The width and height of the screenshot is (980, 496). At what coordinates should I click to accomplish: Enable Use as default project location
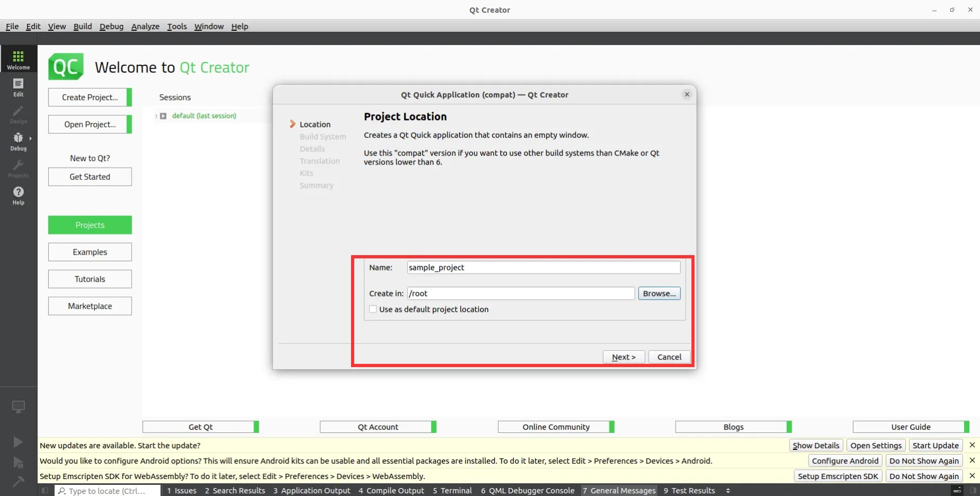373,309
